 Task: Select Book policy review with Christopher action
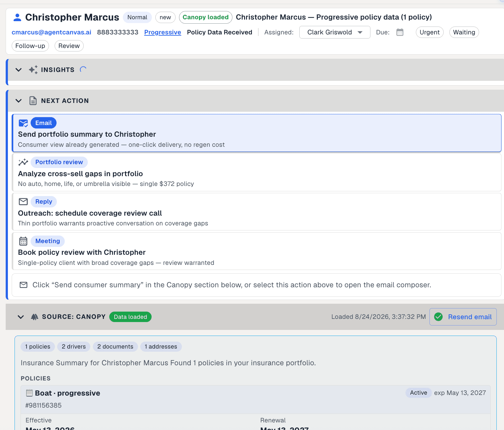click(256, 251)
